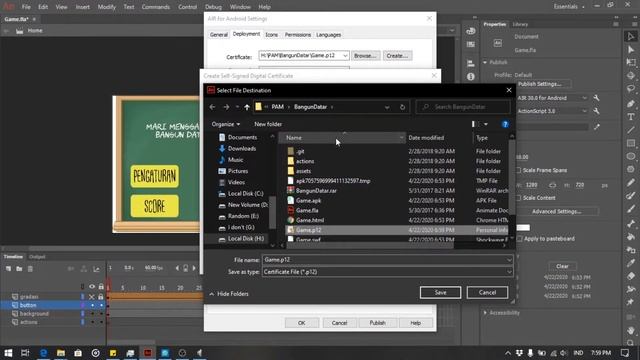Select the Text tool
The image size is (640, 360).
pyautogui.click(x=631, y=117)
